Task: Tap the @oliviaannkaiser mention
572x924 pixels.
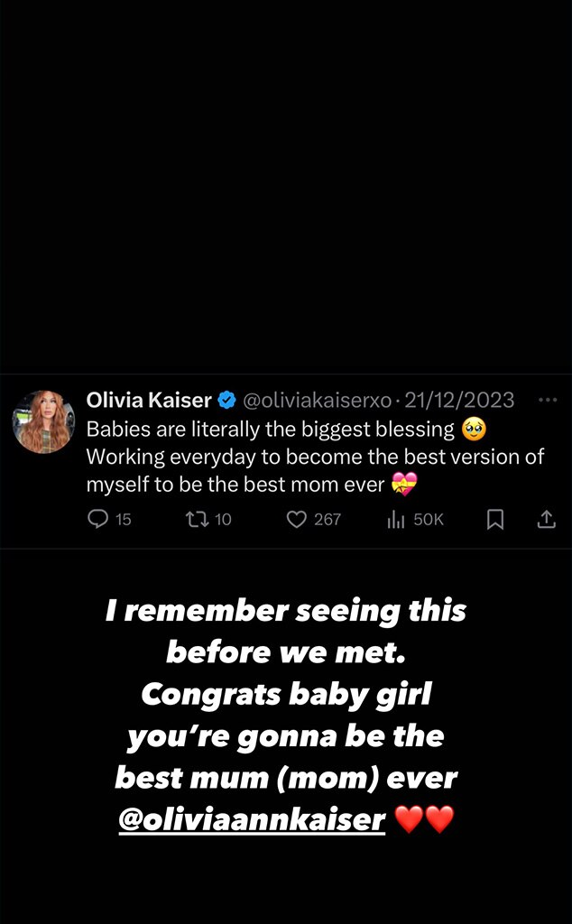Action: pyautogui.click(x=252, y=819)
